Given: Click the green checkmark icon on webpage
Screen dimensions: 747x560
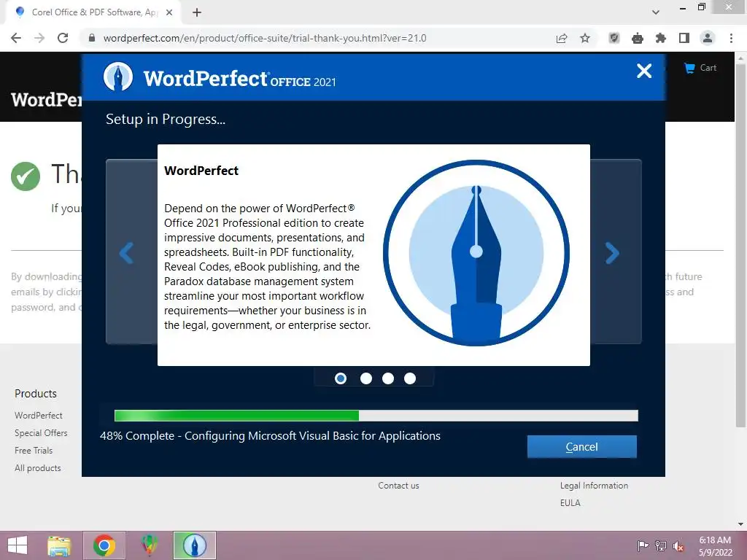Looking at the screenshot, I should coord(26,176).
